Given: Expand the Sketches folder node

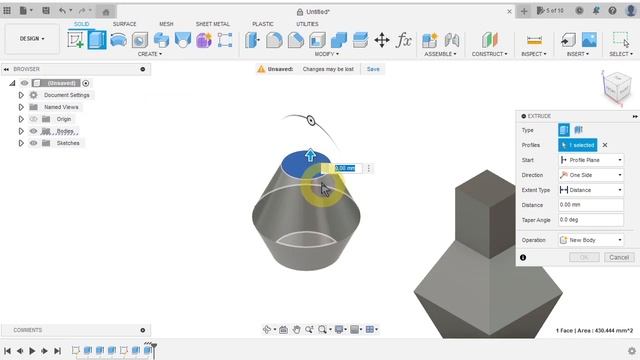Looking at the screenshot, I should [x=21, y=143].
